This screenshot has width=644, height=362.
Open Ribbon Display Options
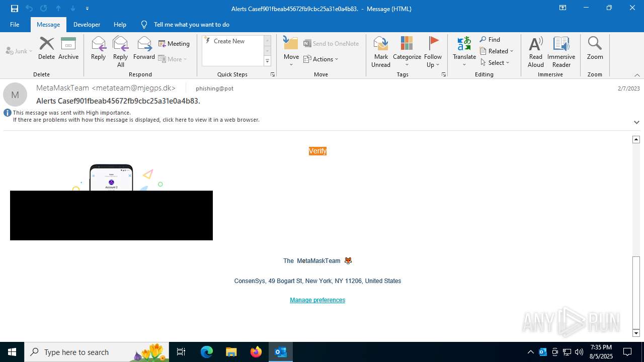(562, 8)
